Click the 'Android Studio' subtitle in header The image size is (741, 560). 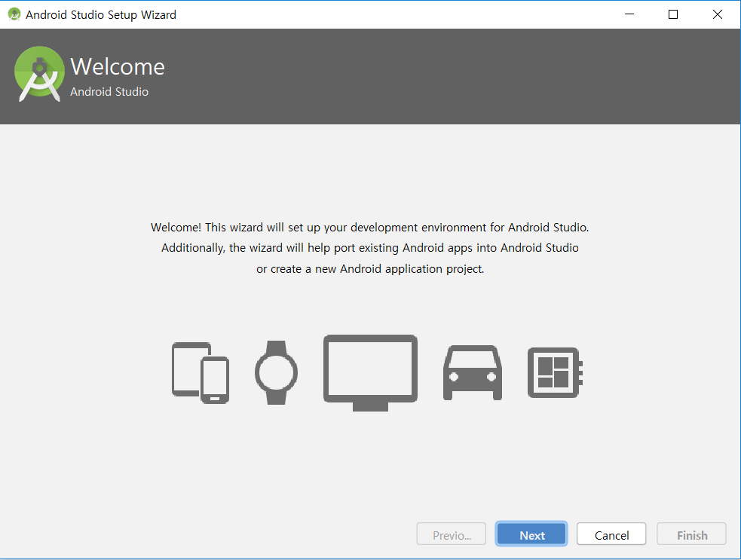pyautogui.click(x=109, y=92)
